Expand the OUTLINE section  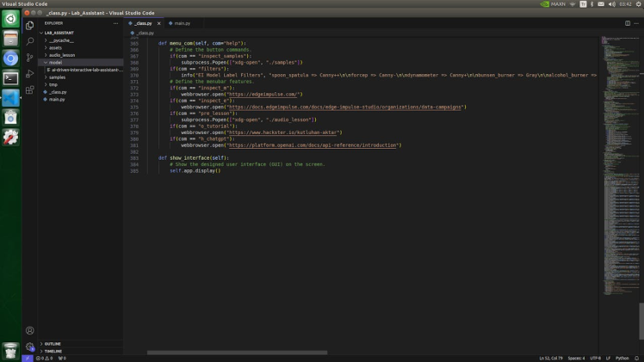point(53,344)
